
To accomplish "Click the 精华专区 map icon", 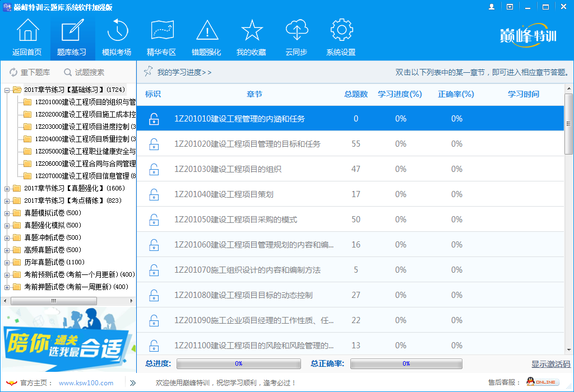I will (x=162, y=31).
